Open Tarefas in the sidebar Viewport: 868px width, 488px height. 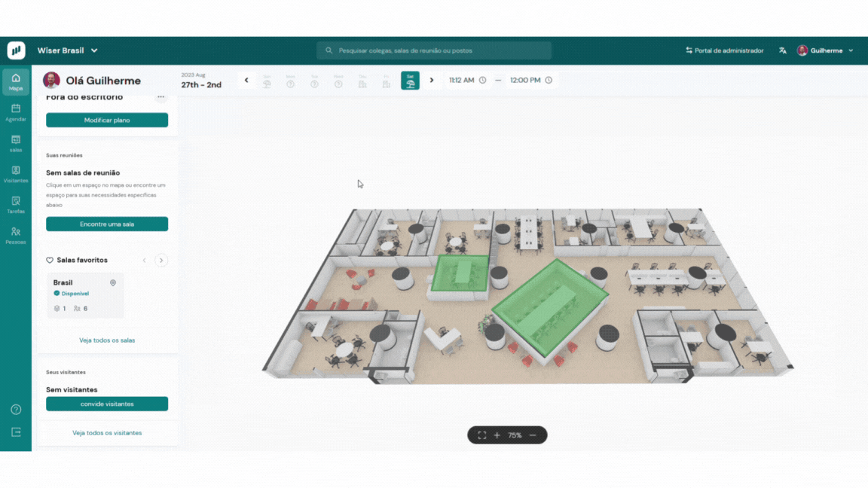pos(16,205)
